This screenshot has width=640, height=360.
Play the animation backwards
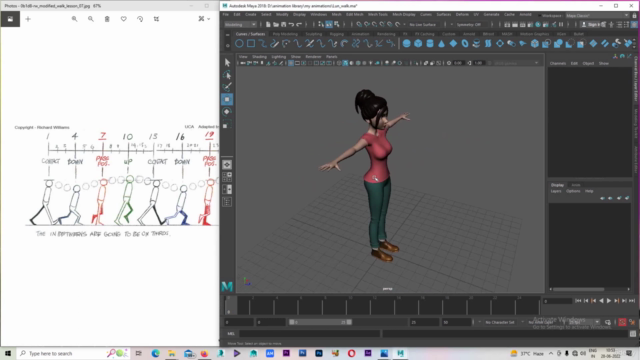click(601, 301)
